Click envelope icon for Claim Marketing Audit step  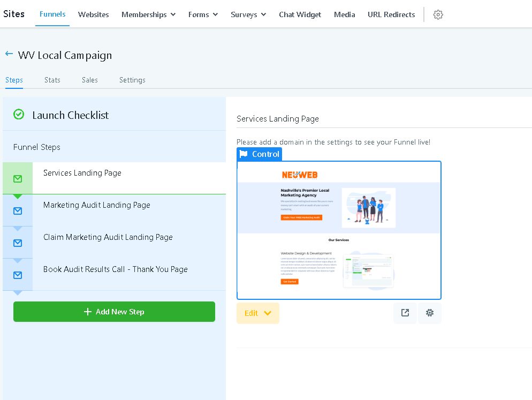[x=18, y=243]
